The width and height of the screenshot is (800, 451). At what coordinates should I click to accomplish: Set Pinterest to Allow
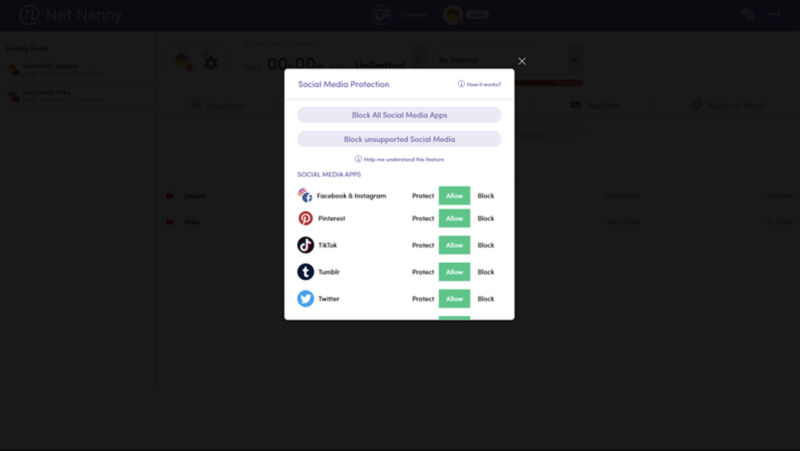(454, 218)
